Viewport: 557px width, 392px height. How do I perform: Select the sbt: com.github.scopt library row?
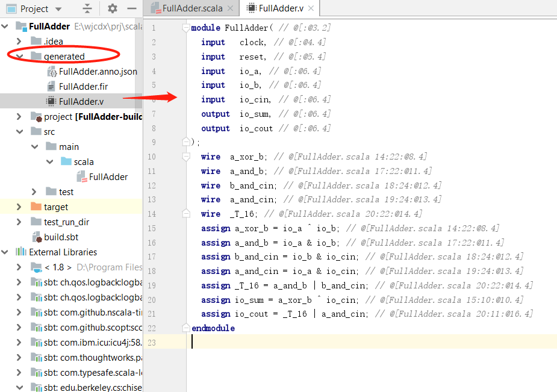click(x=71, y=328)
